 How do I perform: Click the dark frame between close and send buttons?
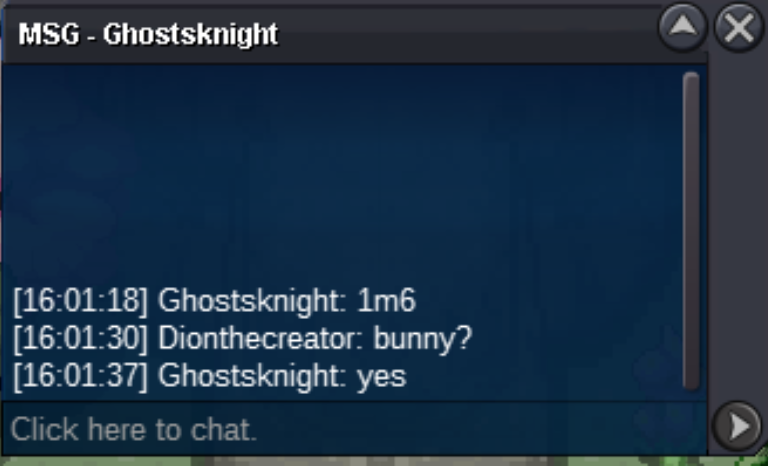pos(737,225)
